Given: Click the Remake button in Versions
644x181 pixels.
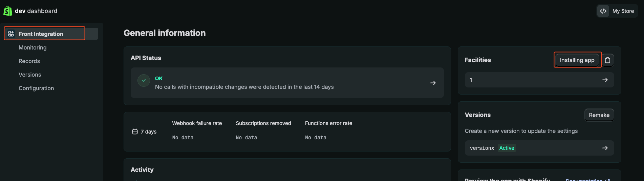Looking at the screenshot, I should click(599, 115).
